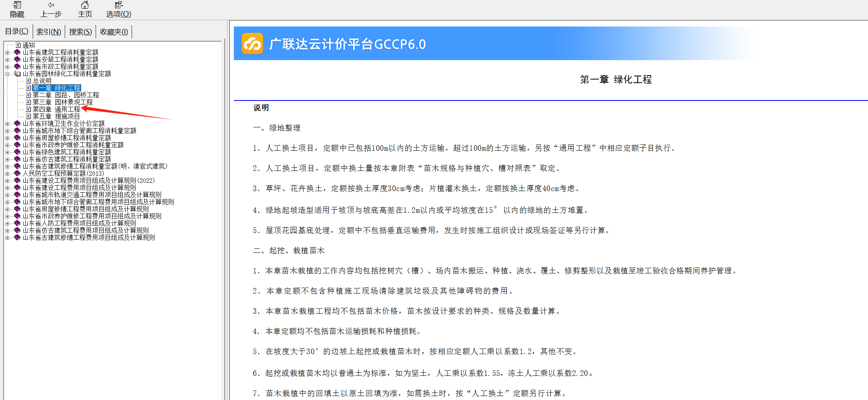Expand 山东省绿色建筑工程消耗量定额 node
This screenshot has height=400, width=868.
click(7, 152)
